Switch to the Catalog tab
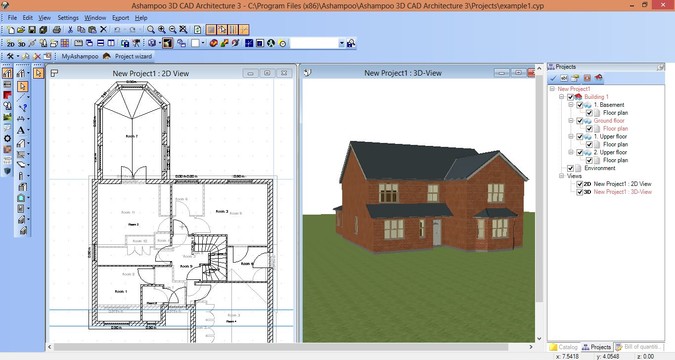Image resolution: width=675 pixels, height=360 pixels. [564, 347]
